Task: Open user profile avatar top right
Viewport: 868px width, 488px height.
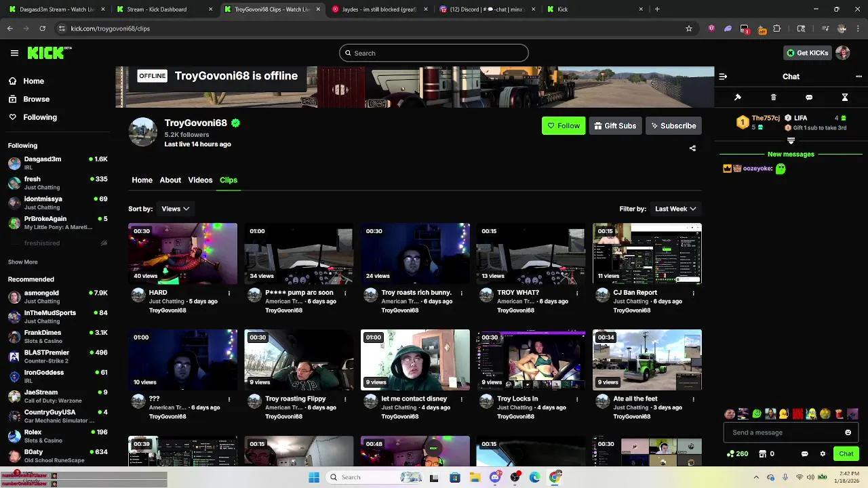Action: (x=843, y=53)
